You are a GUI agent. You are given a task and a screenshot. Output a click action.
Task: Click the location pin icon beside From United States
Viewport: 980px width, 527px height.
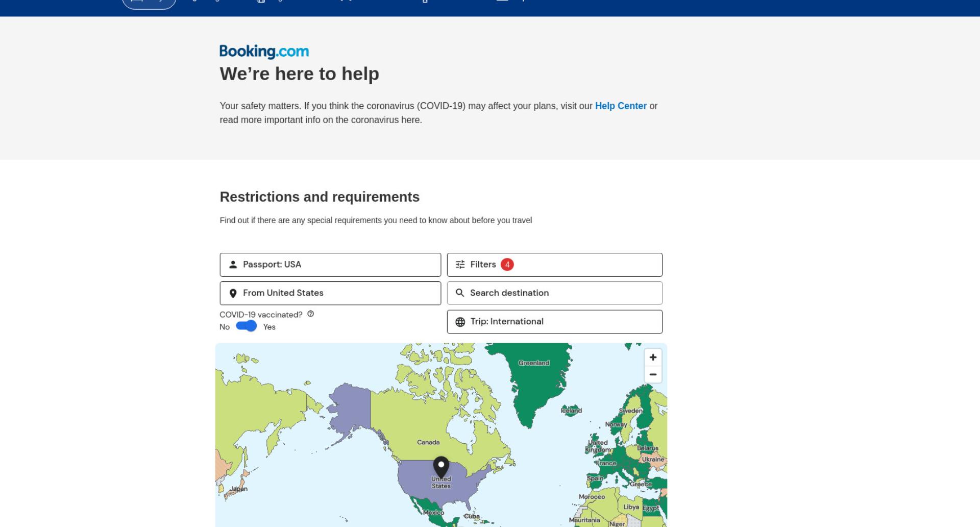tap(233, 293)
